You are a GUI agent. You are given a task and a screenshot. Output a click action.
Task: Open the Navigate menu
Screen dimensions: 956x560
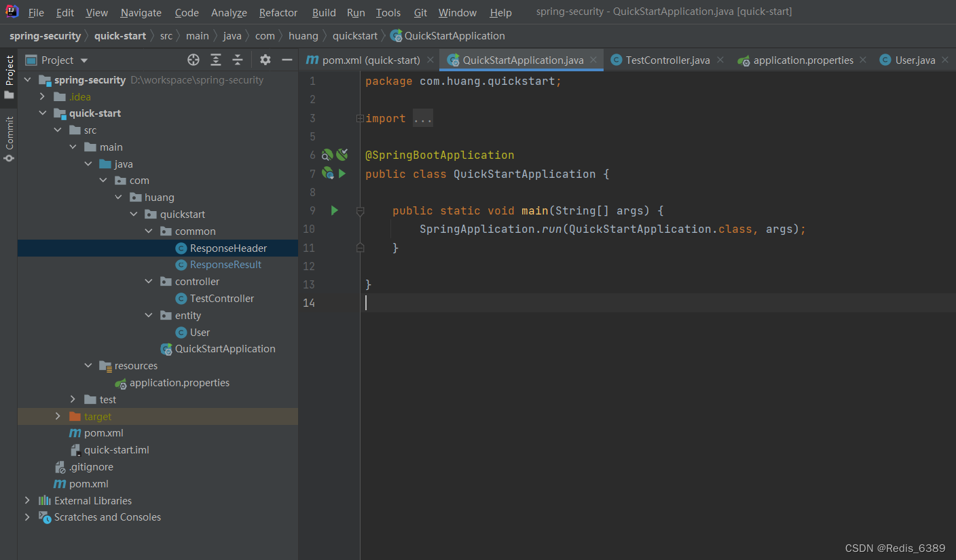tap(141, 12)
